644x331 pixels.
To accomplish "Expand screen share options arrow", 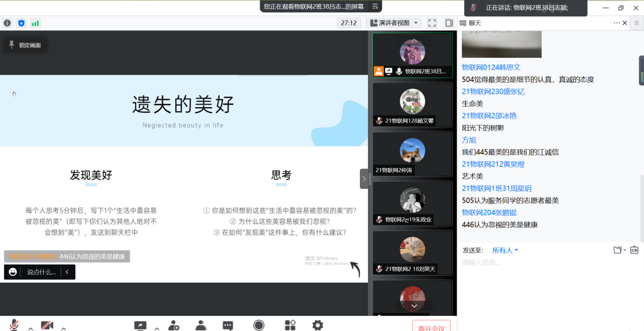I will tap(157, 328).
